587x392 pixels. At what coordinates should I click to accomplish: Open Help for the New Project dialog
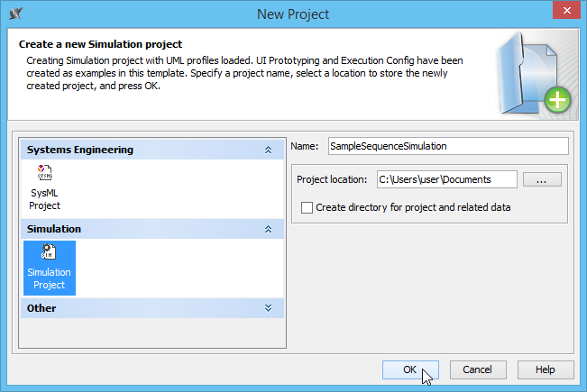[x=545, y=369]
